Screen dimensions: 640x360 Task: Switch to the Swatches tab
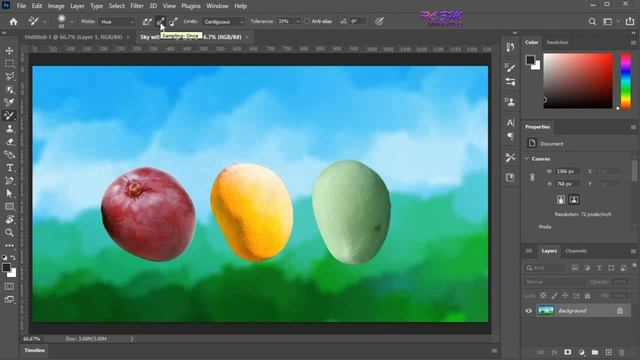(557, 42)
